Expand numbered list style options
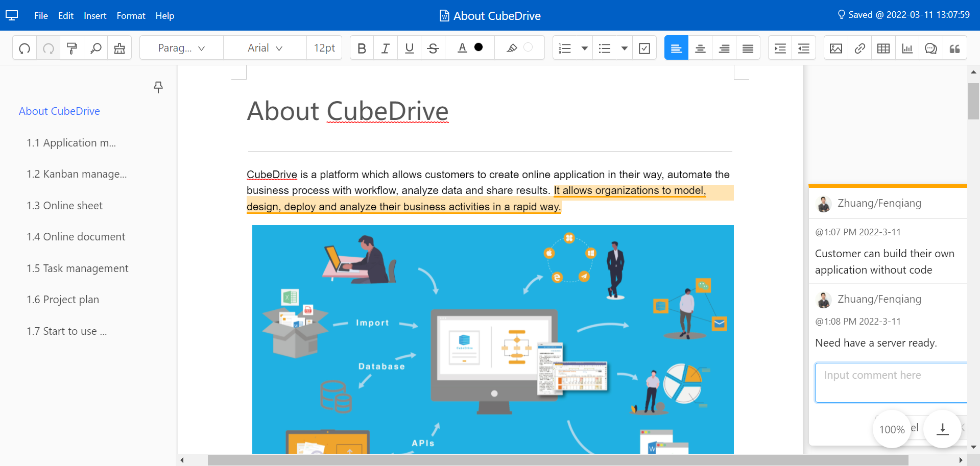The width and height of the screenshot is (980, 466). click(x=585, y=48)
